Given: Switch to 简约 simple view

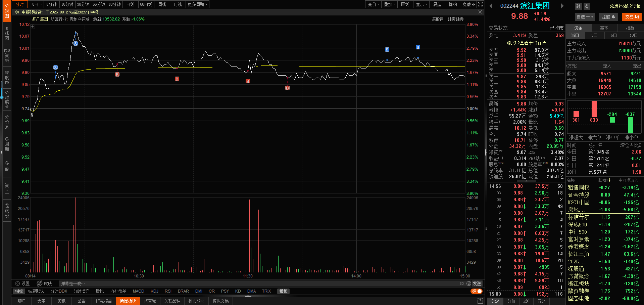Looking at the screenshot, I should coord(453,4).
